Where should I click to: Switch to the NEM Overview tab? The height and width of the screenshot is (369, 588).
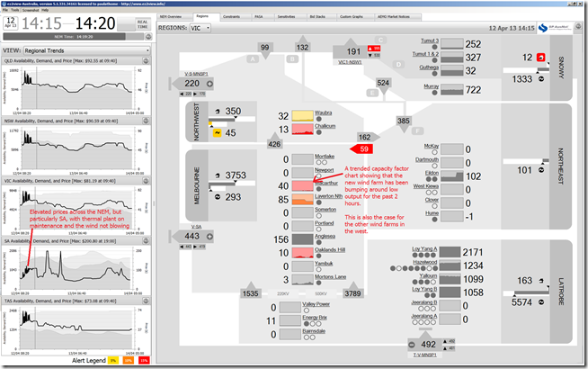click(171, 17)
